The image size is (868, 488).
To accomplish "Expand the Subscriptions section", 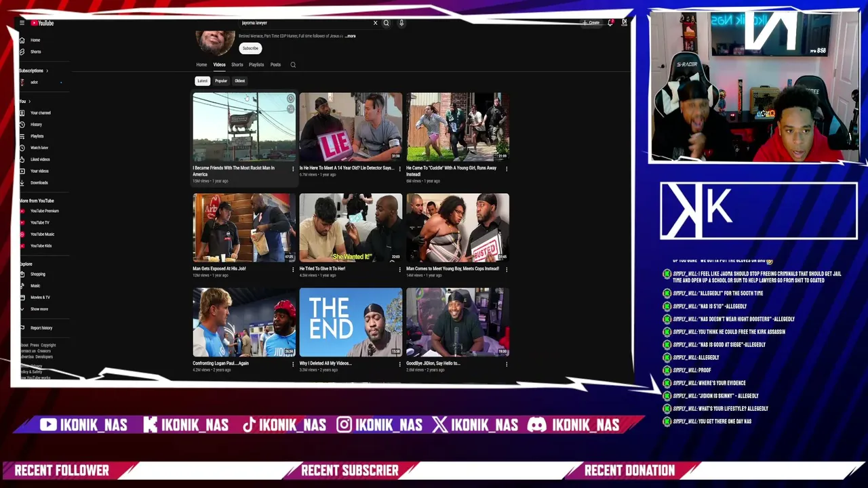I will [34, 70].
